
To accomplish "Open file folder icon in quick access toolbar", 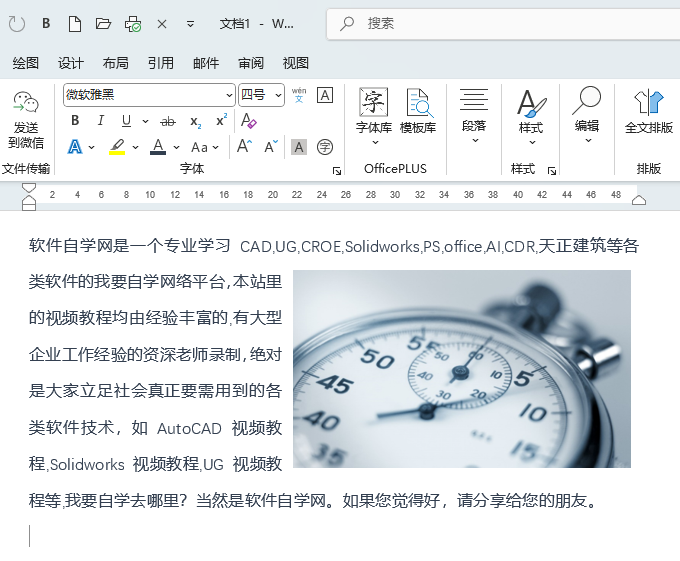I will pos(103,23).
